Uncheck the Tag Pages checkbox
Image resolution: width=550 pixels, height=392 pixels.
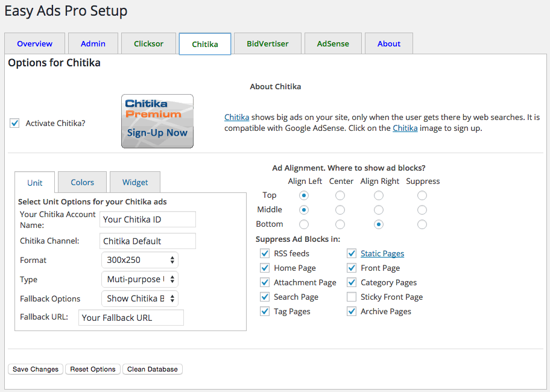click(265, 311)
